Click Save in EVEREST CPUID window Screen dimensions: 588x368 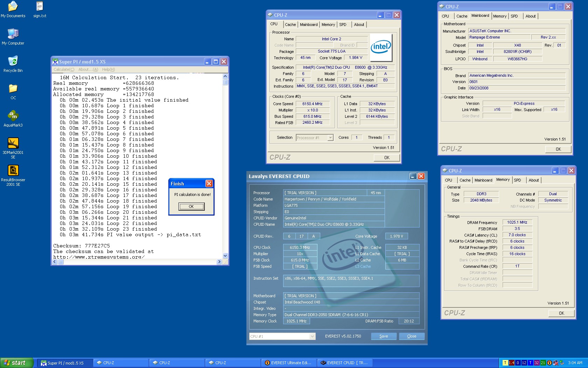pyautogui.click(x=384, y=336)
